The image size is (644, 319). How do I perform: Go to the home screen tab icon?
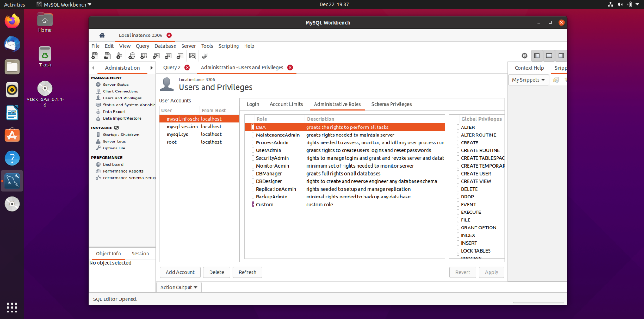point(102,35)
